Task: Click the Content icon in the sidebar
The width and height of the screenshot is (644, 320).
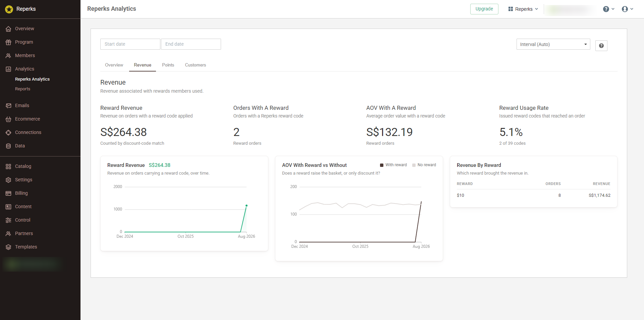Action: pos(8,207)
